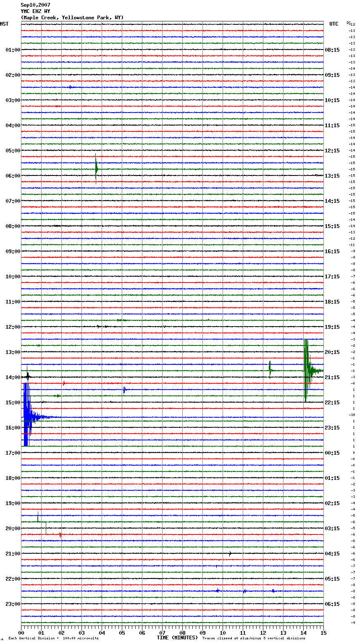Select the MST time label '22:00'

[13, 579]
